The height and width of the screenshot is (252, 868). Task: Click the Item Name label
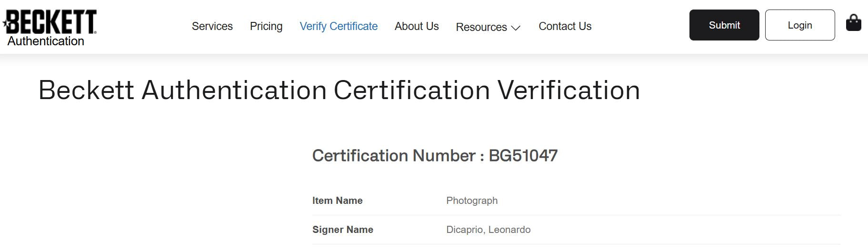(x=338, y=201)
